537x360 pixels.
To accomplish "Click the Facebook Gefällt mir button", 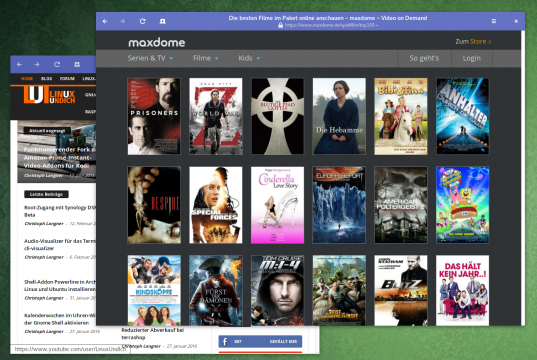I will [x=260, y=342].
